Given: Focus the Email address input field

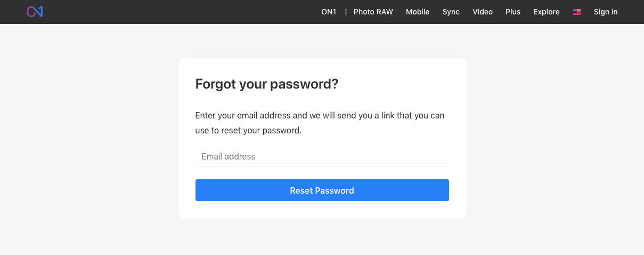Looking at the screenshot, I should click(322, 156).
